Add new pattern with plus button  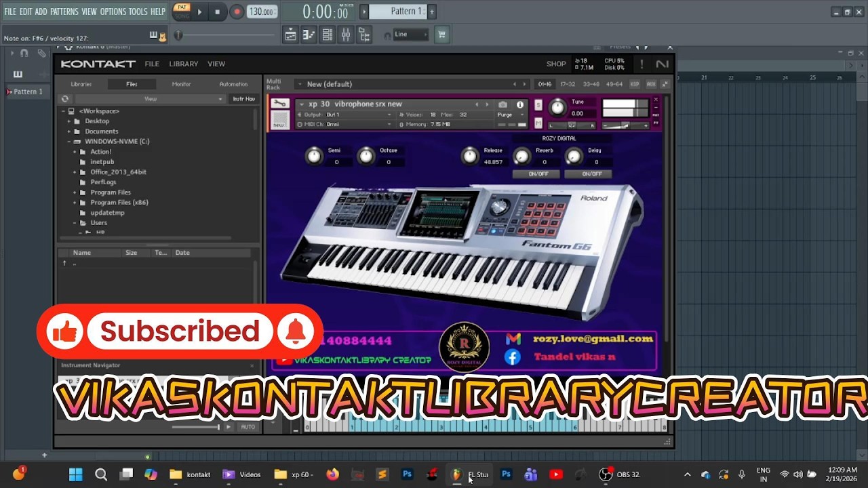431,12
